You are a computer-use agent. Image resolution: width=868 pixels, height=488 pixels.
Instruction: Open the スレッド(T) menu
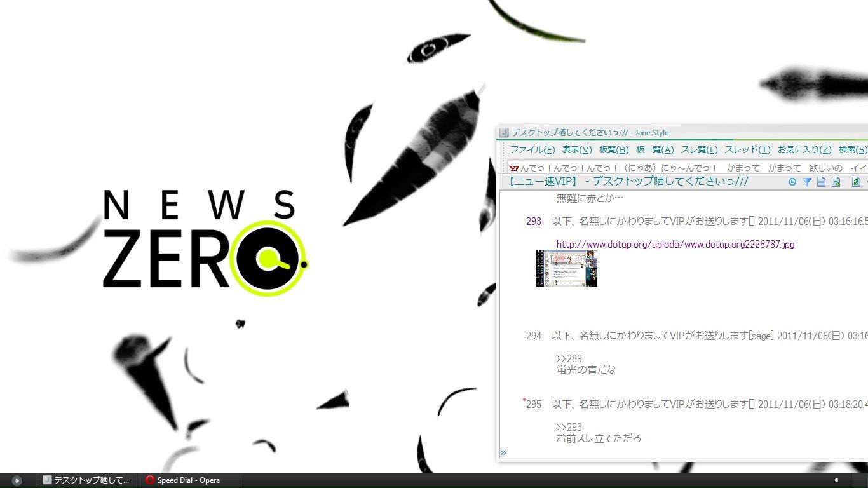tap(748, 150)
